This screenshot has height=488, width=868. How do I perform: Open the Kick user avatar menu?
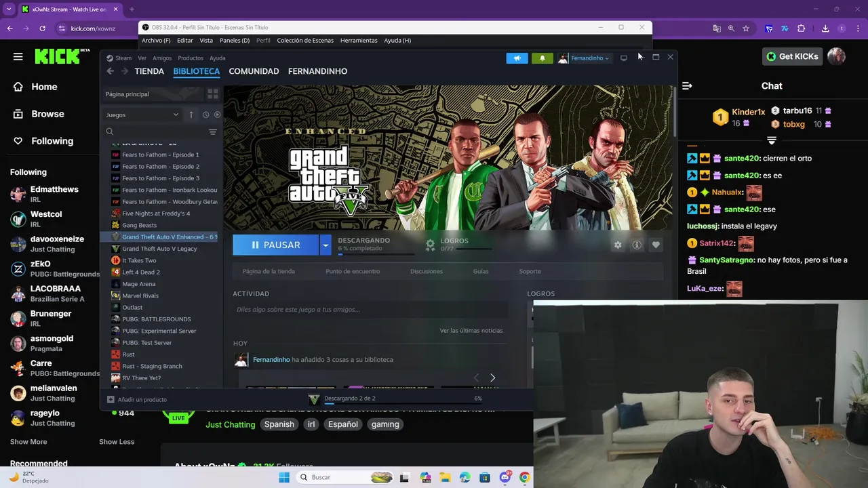(837, 56)
